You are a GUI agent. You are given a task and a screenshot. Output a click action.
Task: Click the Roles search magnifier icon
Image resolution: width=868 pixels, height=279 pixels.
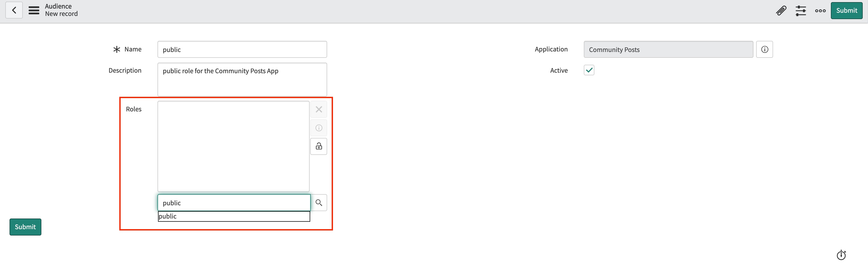(318, 203)
